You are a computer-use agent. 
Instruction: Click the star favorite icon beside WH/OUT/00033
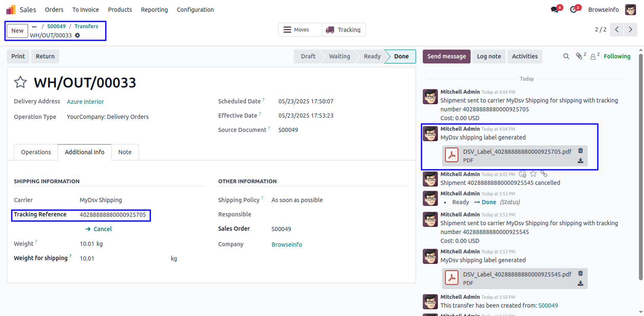click(x=21, y=82)
